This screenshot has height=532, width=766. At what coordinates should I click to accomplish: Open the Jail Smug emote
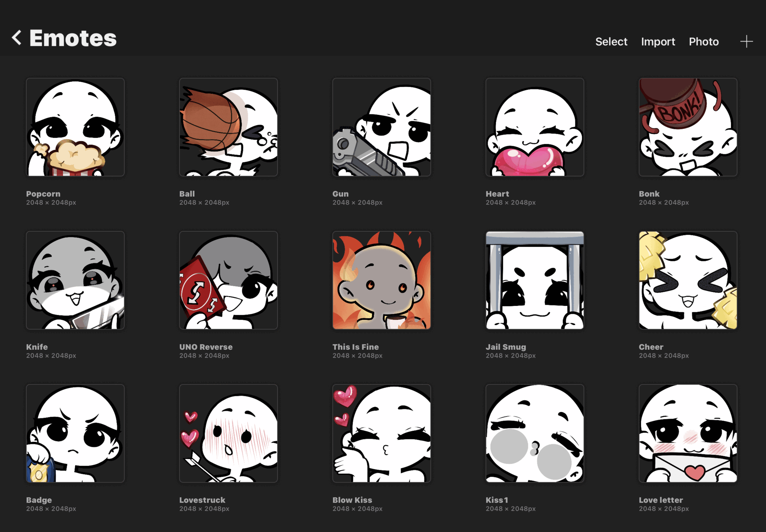click(535, 280)
